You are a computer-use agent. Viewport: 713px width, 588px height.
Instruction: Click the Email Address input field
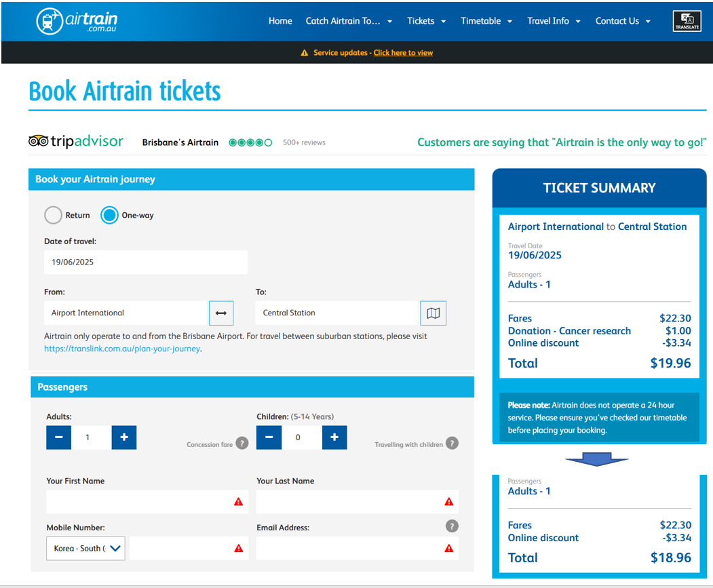pyautogui.click(x=358, y=549)
